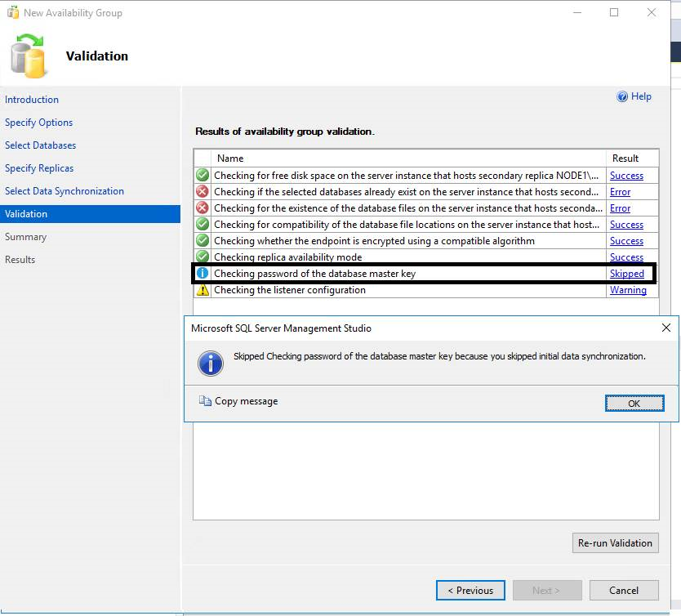This screenshot has height=616, width=681.
Task: Click the blue Help icon
Action: (622, 96)
